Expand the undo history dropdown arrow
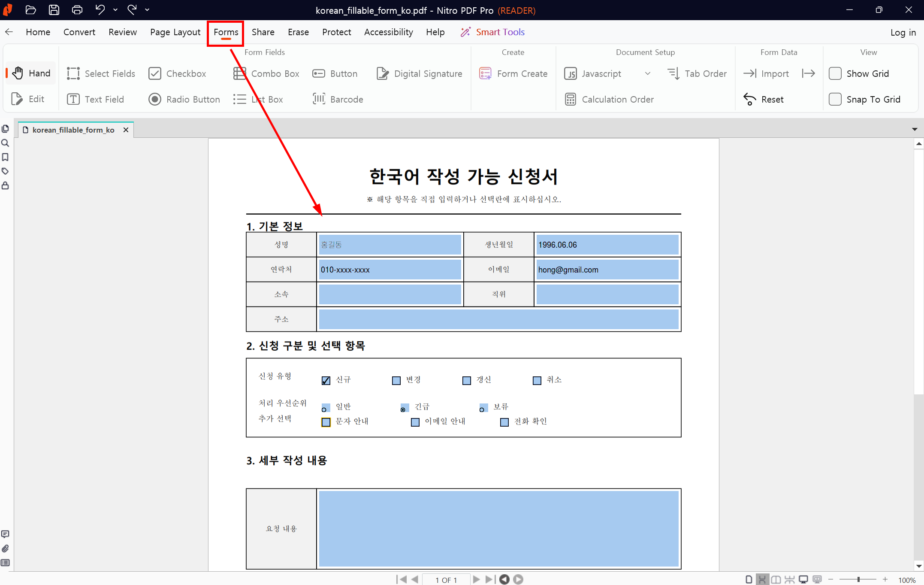The width and height of the screenshot is (924, 585). (115, 10)
